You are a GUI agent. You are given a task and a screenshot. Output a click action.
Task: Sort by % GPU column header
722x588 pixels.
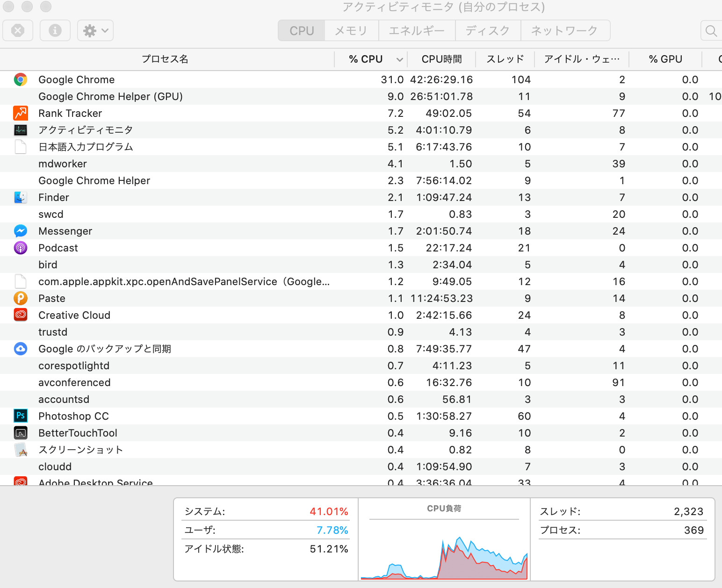(665, 59)
